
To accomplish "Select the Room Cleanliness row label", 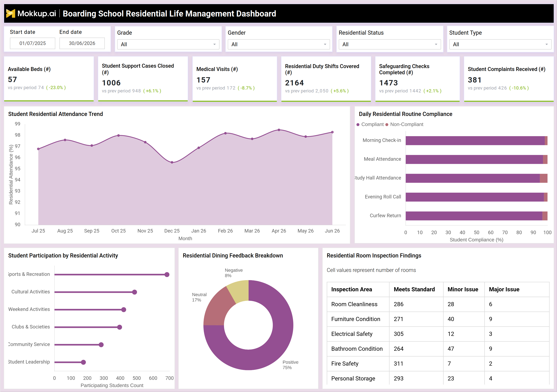I will tap(354, 304).
